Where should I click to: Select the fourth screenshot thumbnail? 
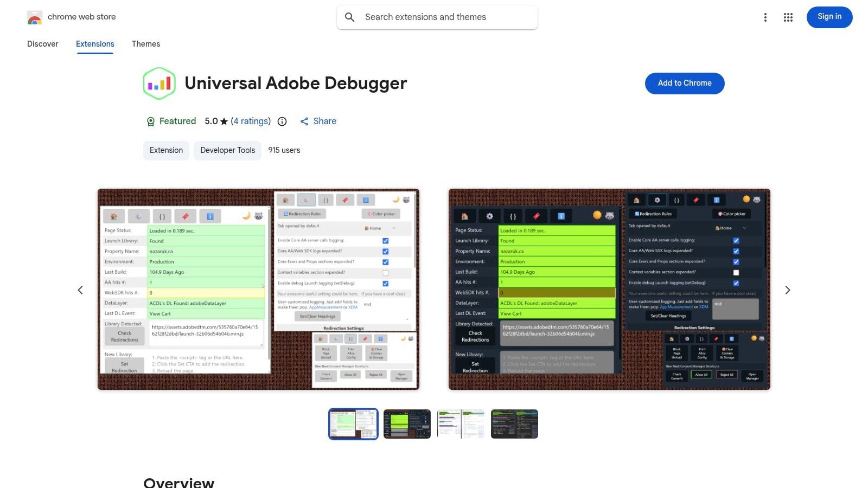tap(514, 424)
